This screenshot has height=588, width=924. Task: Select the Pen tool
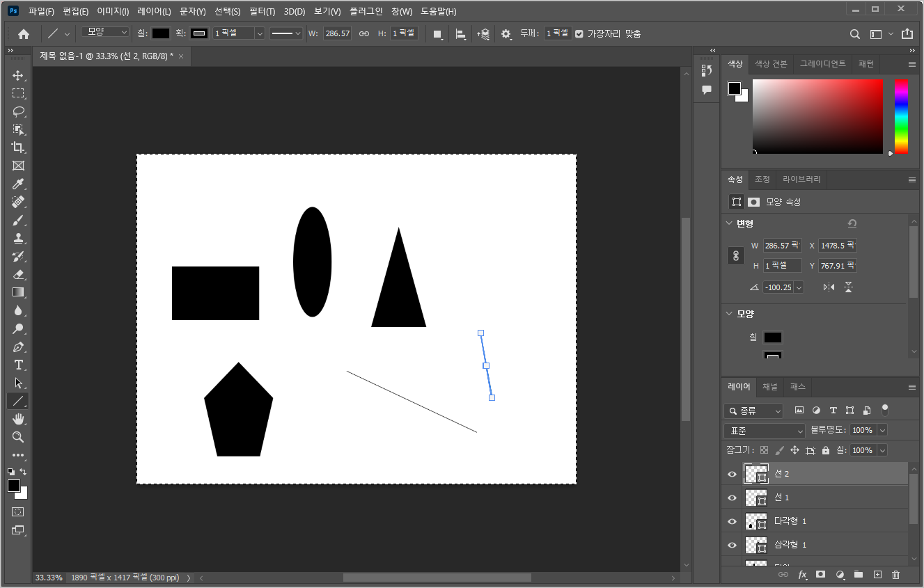[x=18, y=347]
